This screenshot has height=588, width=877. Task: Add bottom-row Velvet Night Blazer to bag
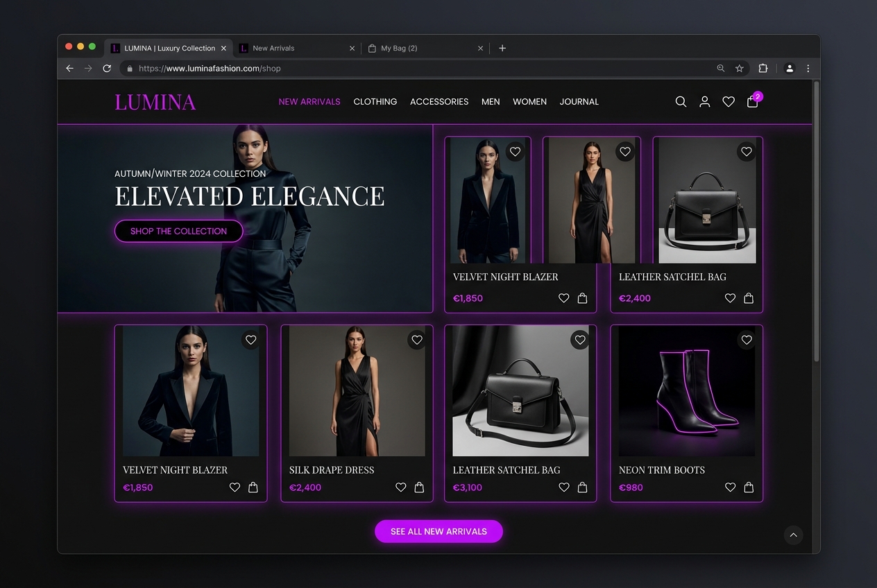point(253,487)
